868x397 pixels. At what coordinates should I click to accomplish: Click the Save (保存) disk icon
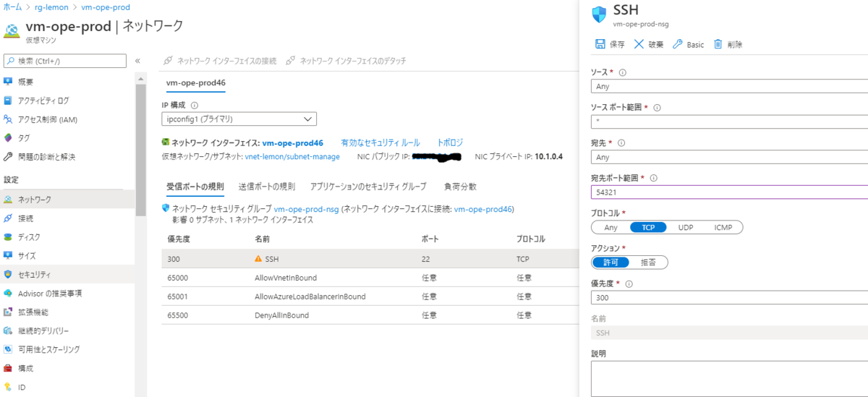600,44
